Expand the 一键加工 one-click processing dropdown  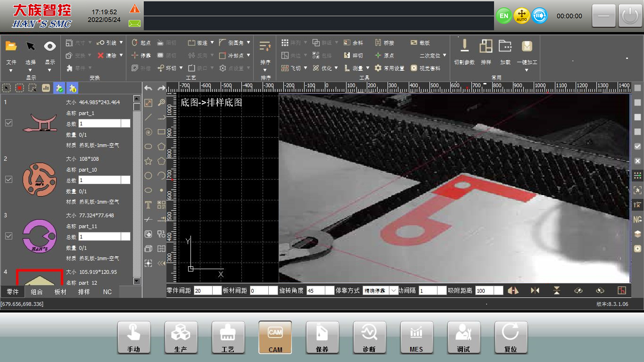pyautogui.click(x=527, y=71)
